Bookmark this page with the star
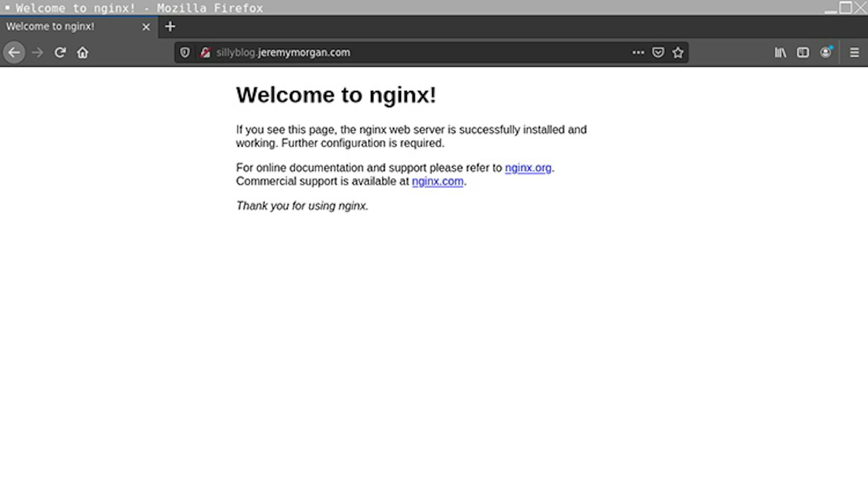This screenshot has height=485, width=868. point(678,52)
